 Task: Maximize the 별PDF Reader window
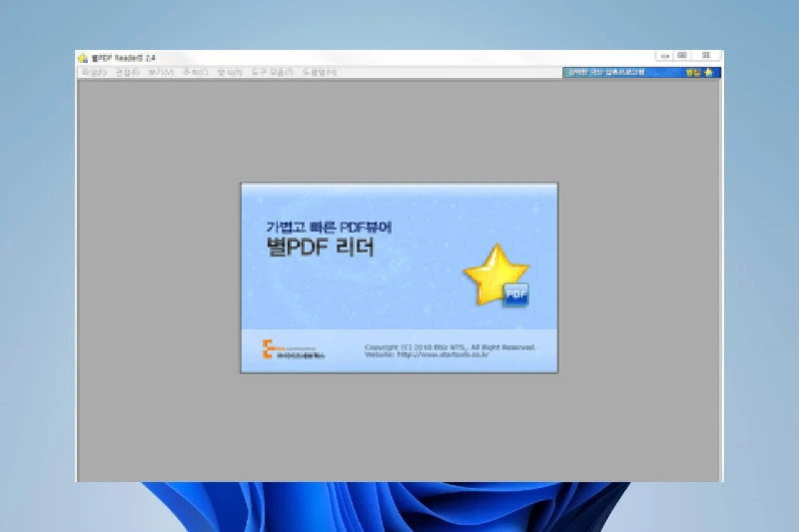pos(682,56)
